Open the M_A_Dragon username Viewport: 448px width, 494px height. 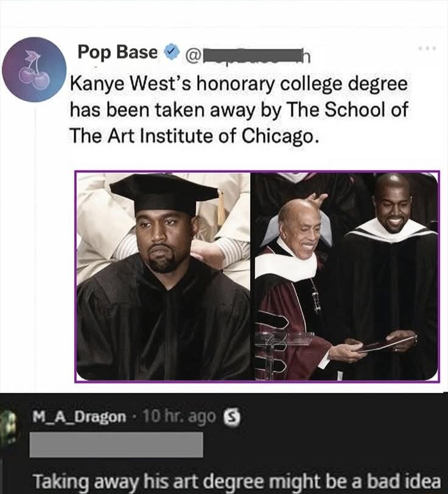79,417
